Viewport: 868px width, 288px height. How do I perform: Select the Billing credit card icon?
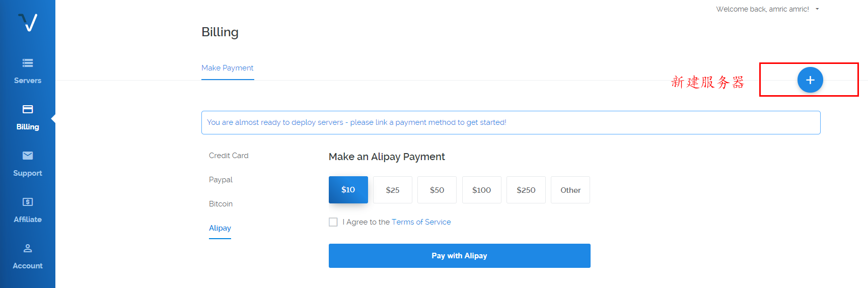pyautogui.click(x=28, y=109)
